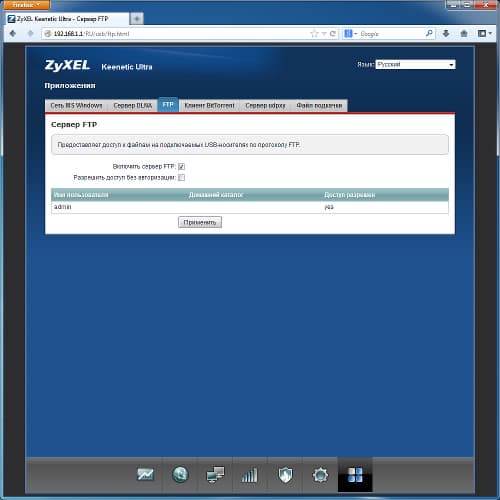Image resolution: width=500 pixels, height=500 pixels.
Task: Click the user name column header
Action: point(81,195)
